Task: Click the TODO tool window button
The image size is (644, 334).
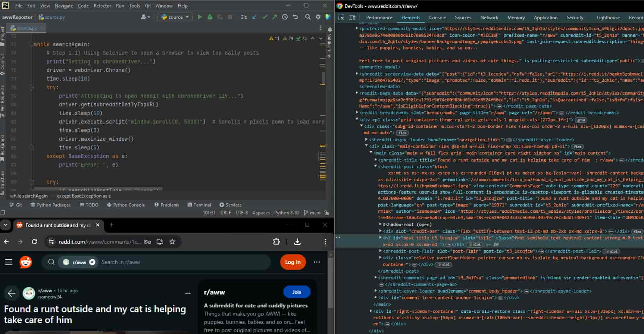Action: 89,205
